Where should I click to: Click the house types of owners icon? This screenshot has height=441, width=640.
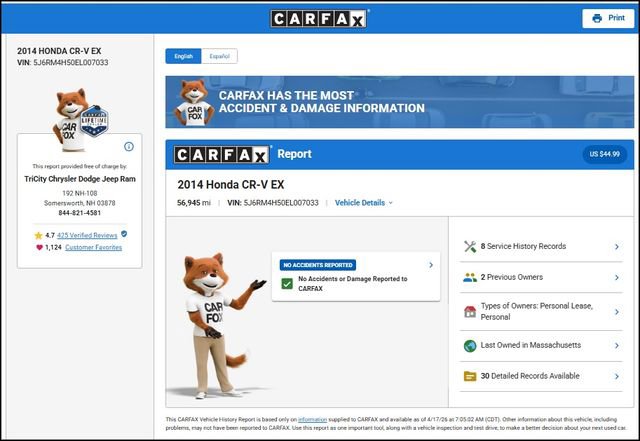pos(470,311)
